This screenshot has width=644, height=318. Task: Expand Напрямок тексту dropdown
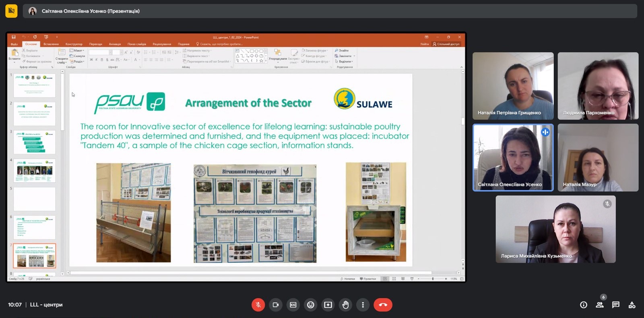coord(197,51)
